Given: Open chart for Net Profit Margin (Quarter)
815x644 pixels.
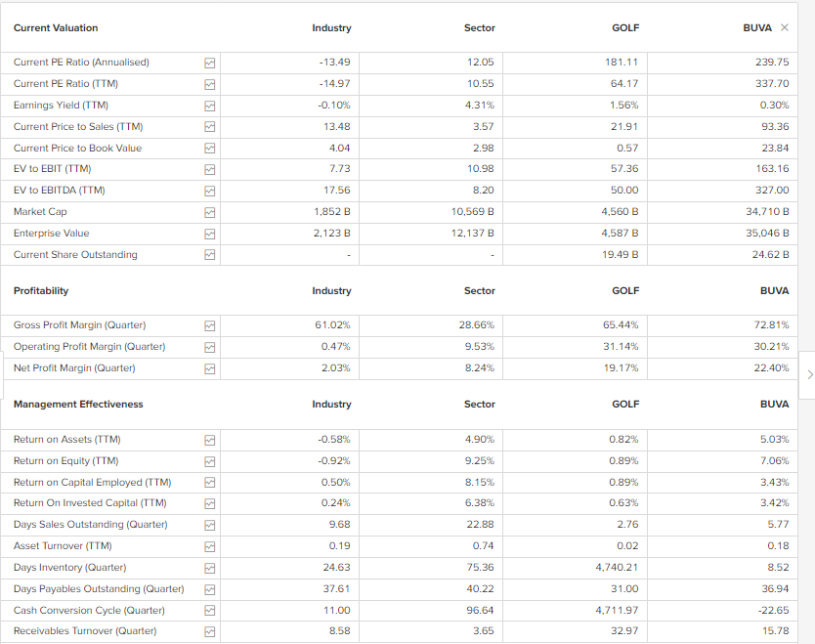Looking at the screenshot, I should point(209,368).
